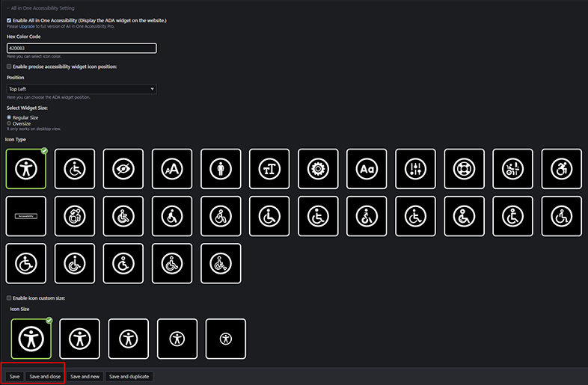Open the Upgrade link
The image size is (588, 385).
pyautogui.click(x=27, y=26)
